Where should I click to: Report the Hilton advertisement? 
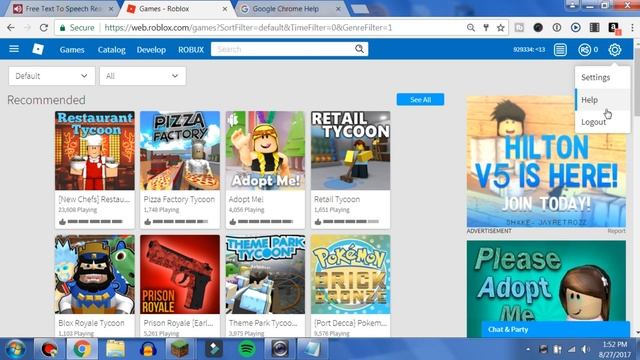(616, 231)
